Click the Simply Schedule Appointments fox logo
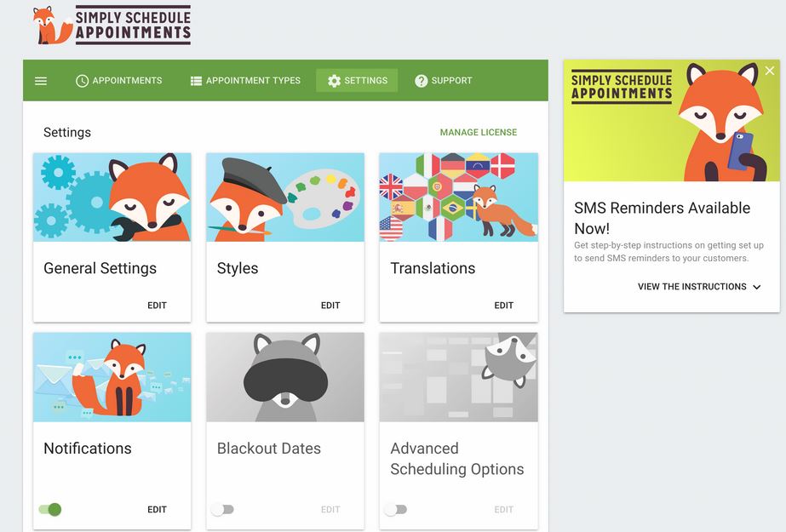 (x=112, y=25)
